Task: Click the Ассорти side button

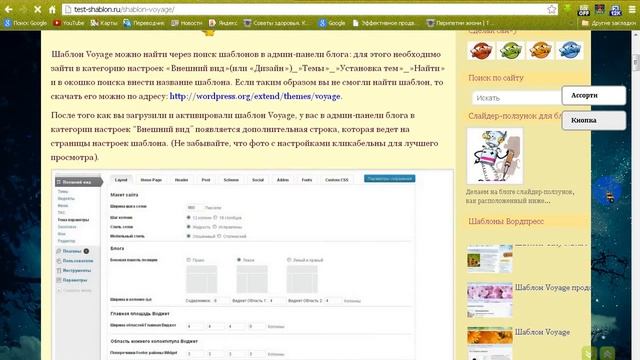Action: click(x=593, y=95)
